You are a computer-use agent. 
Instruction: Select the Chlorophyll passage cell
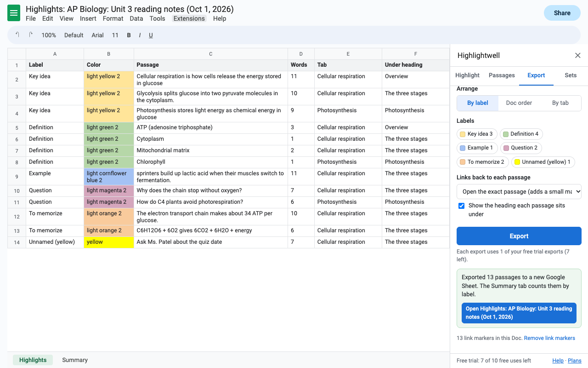211,162
